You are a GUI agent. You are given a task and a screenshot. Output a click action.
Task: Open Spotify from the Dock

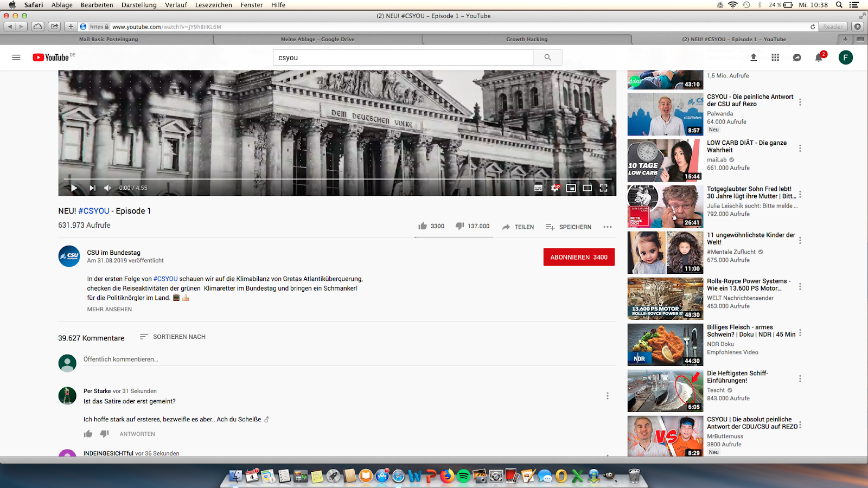tap(463, 476)
